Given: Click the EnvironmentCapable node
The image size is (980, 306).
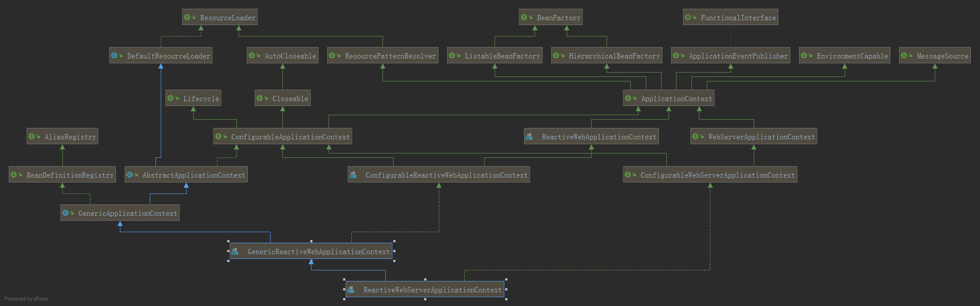Looking at the screenshot, I should [845, 55].
